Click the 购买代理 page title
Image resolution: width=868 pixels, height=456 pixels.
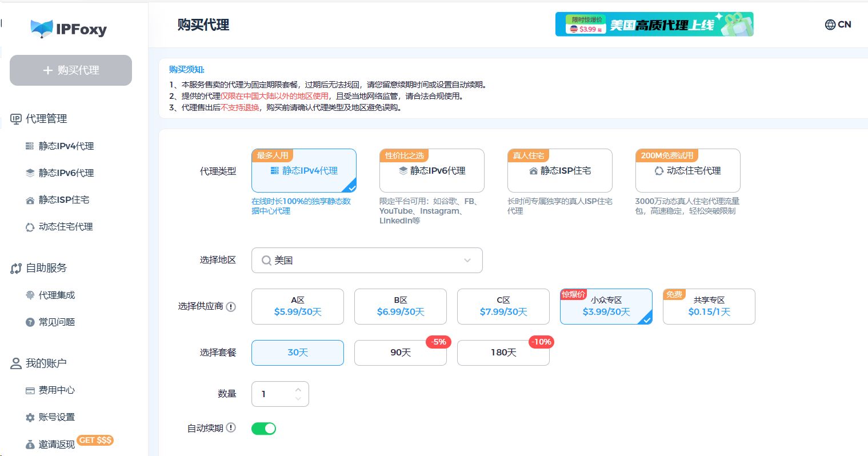[203, 25]
